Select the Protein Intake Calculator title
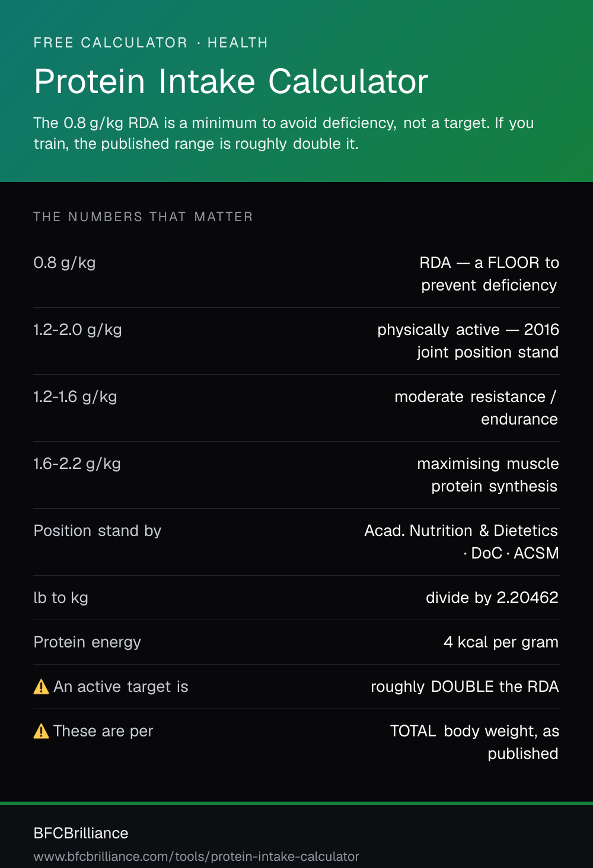 (x=231, y=81)
